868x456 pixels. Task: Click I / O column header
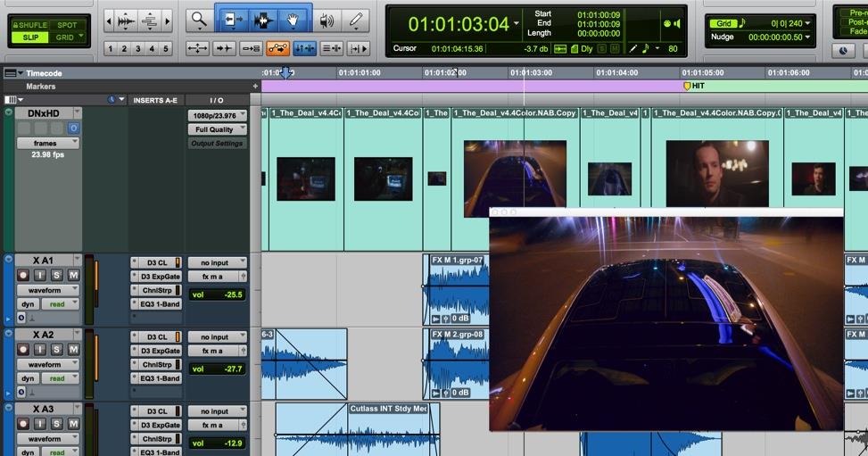[x=217, y=100]
